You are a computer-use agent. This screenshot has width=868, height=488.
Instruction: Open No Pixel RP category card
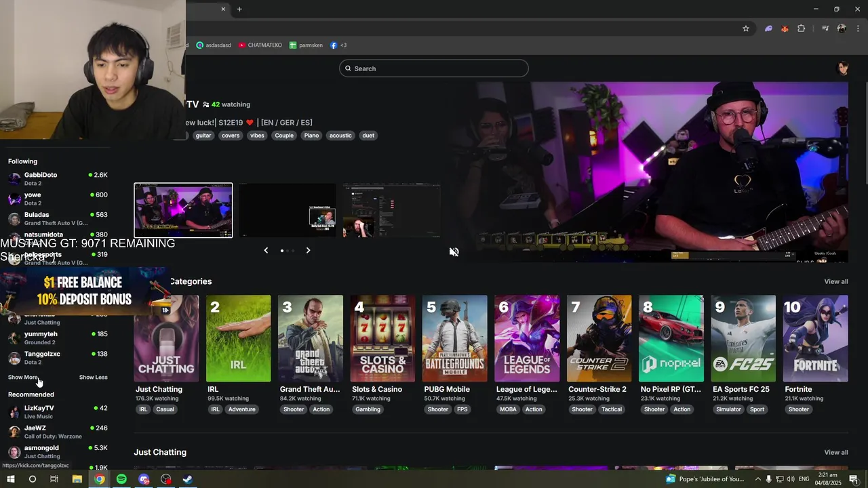click(671, 338)
